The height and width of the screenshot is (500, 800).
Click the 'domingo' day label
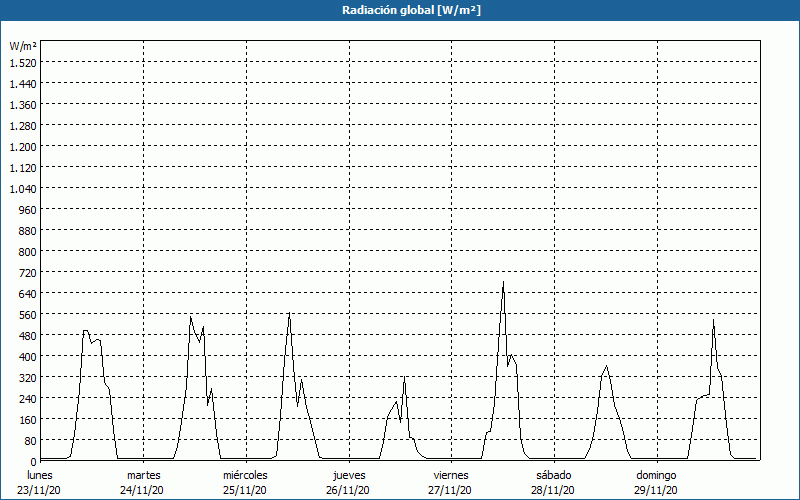coord(656,475)
